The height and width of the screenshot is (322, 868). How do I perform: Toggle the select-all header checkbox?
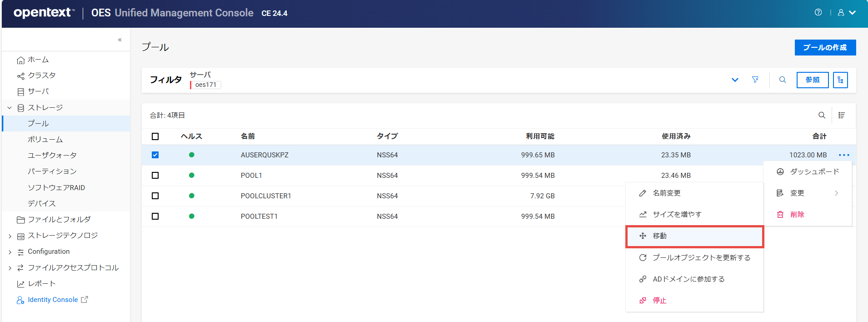tap(155, 136)
